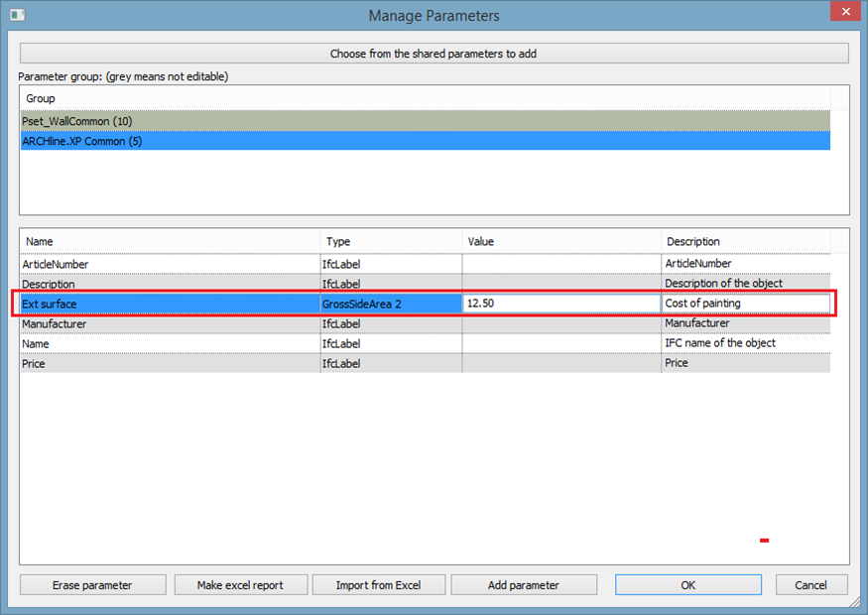Select the Manufacturer parameter row
The image size is (868, 615).
pyautogui.click(x=170, y=323)
